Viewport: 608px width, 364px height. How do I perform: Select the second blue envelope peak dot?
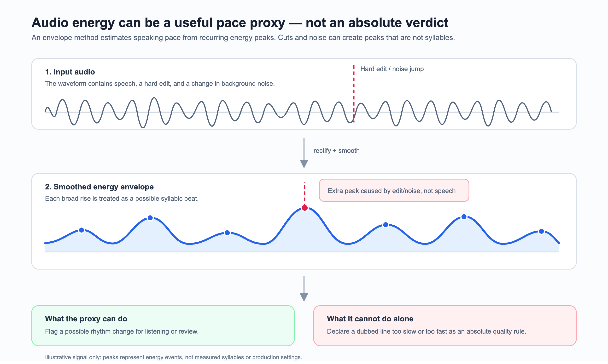click(x=150, y=218)
